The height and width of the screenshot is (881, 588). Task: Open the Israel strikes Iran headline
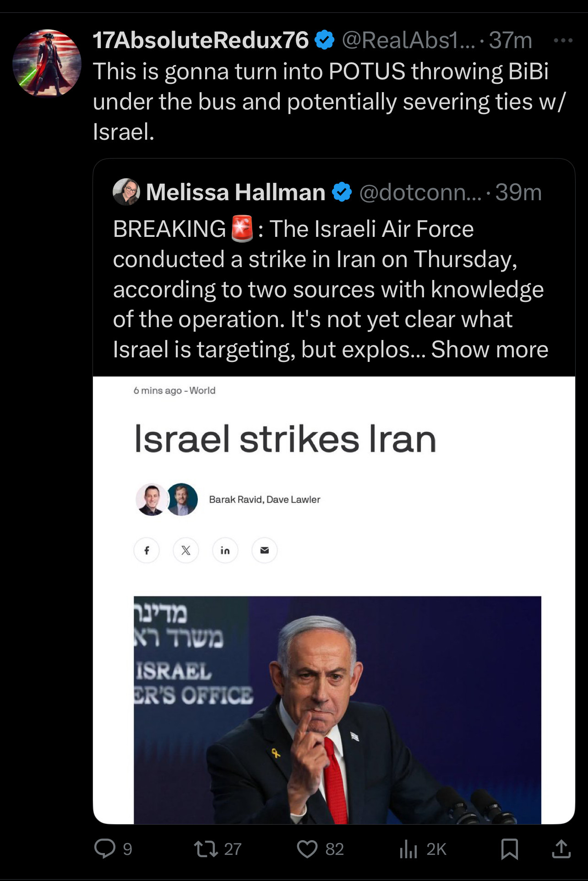tap(285, 439)
